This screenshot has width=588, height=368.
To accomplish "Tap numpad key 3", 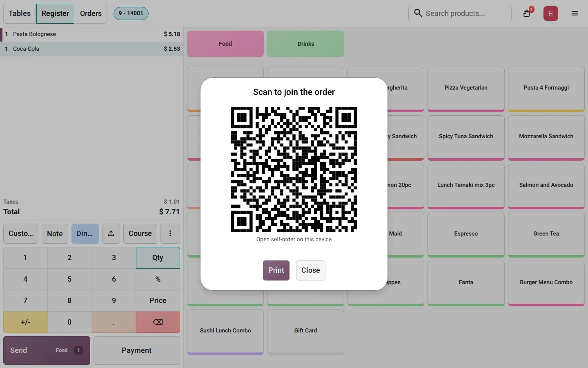I will pyautogui.click(x=114, y=258).
